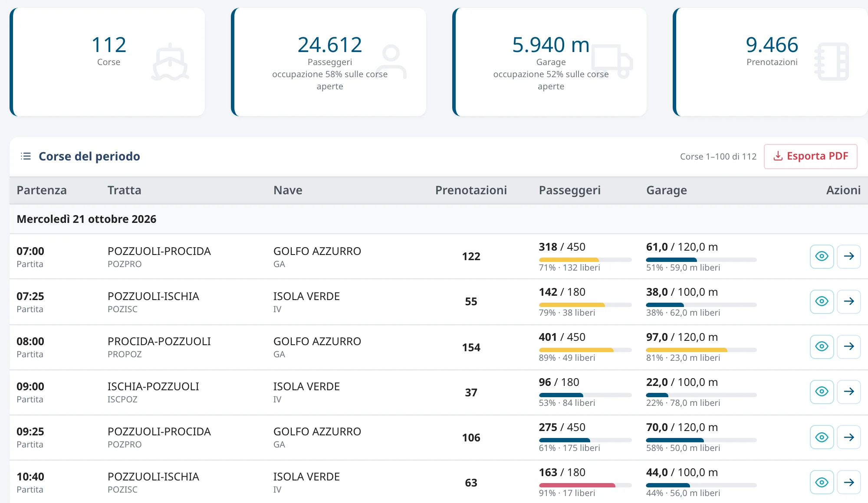Image resolution: width=868 pixels, height=503 pixels.
Task: Click the Partenza column header
Action: coord(42,190)
